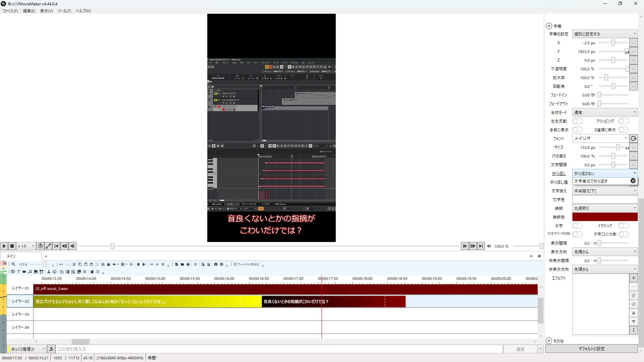Click the ここにセリフを入力 text field

278,349
